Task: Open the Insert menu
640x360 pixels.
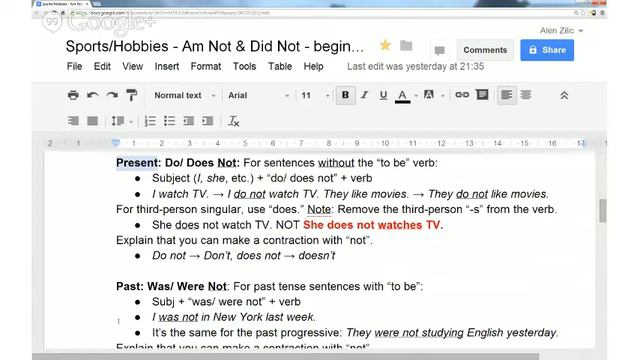Action: (x=167, y=66)
